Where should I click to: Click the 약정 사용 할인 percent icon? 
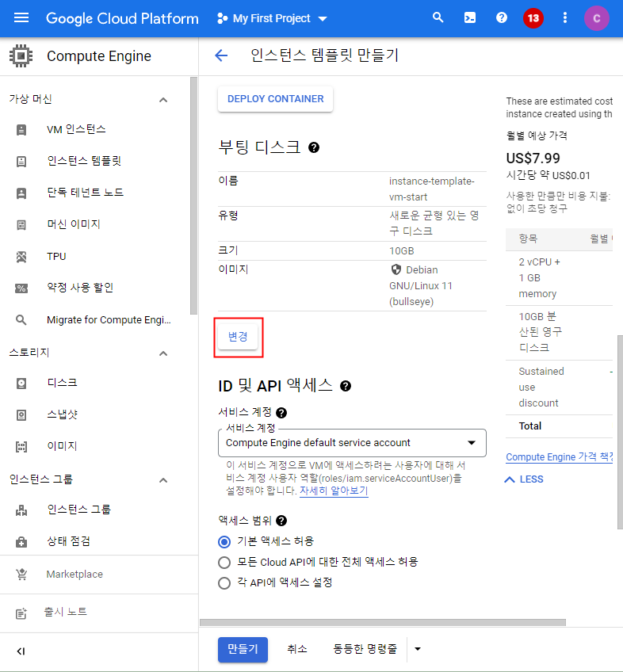[x=21, y=288]
